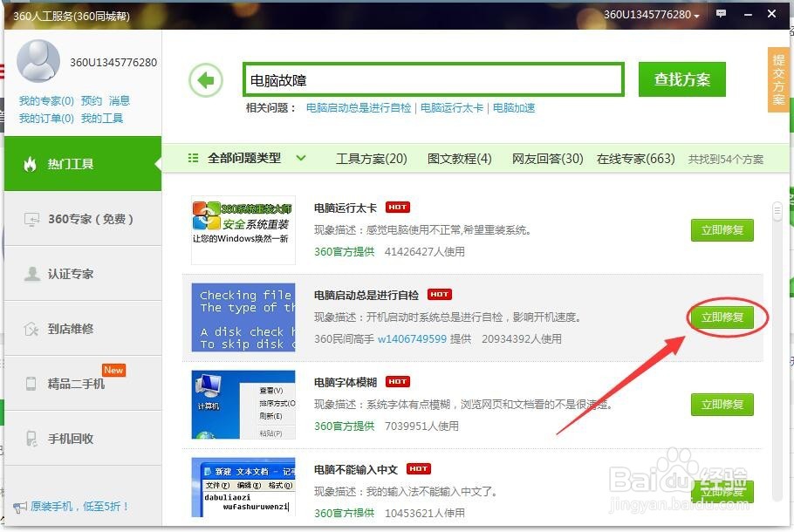Minimize the 360人工服务 window
Image resolution: width=794 pixels, height=532 pixels.
point(748,14)
